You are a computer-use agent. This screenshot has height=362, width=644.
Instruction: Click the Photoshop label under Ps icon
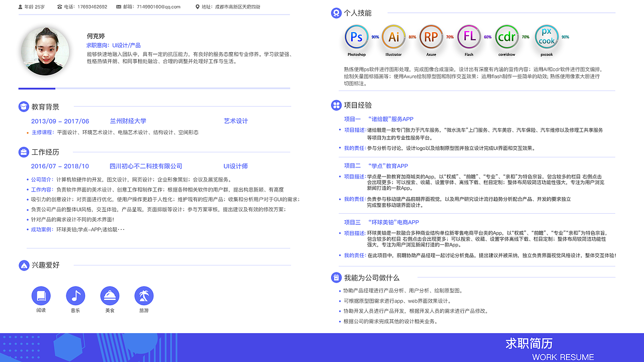click(x=357, y=55)
